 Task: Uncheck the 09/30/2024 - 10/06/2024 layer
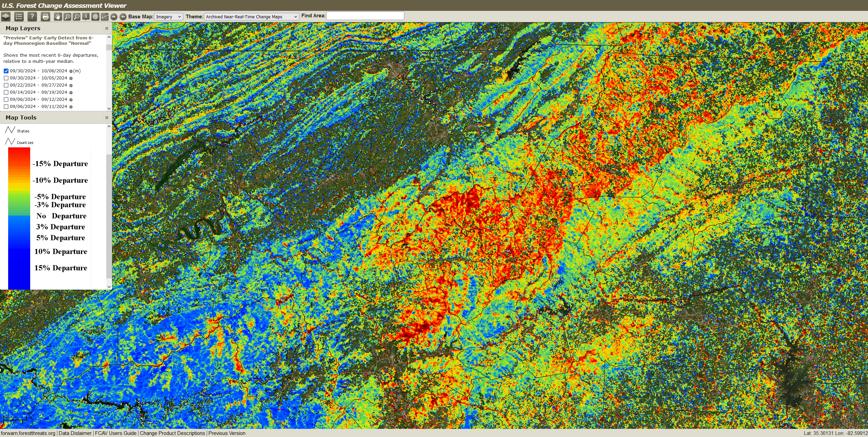[6, 71]
